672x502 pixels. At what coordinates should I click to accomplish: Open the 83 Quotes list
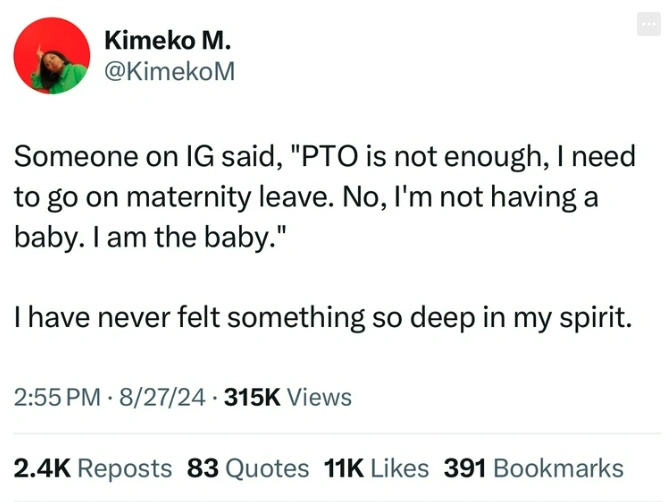(x=248, y=467)
